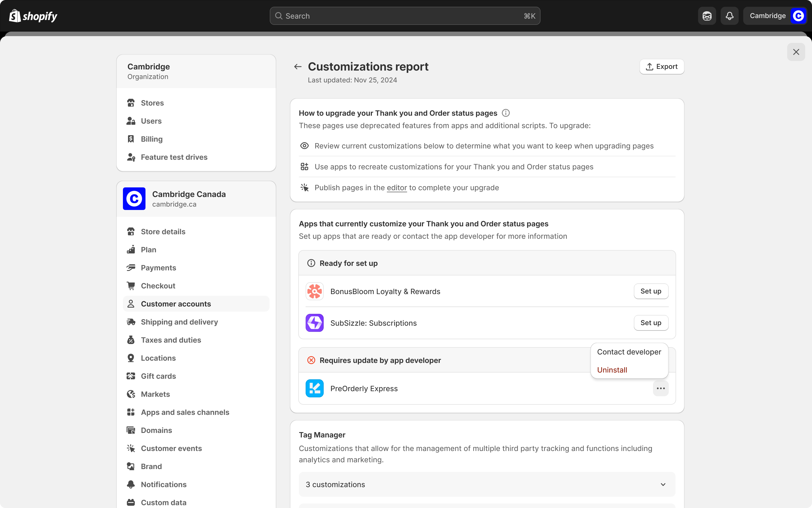Image resolution: width=812 pixels, height=508 pixels.
Task: Click the BonusBloom app icon
Action: (314, 291)
